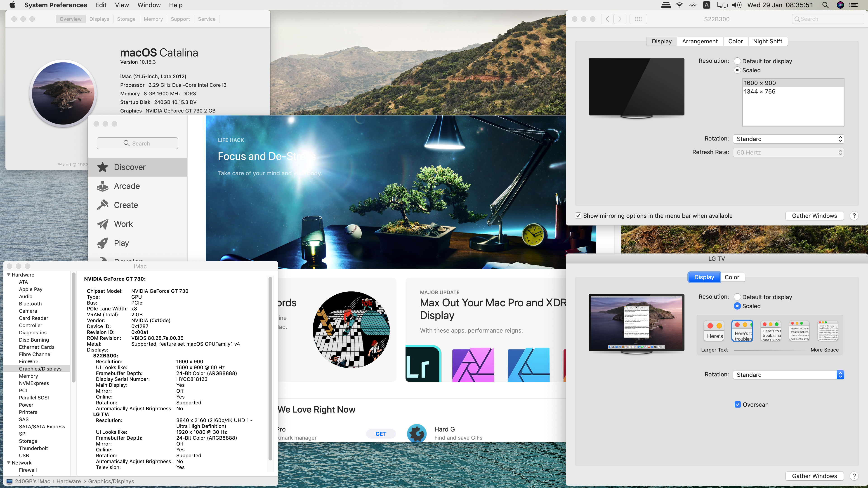Select Default for display in S22B300 window

[737, 61]
